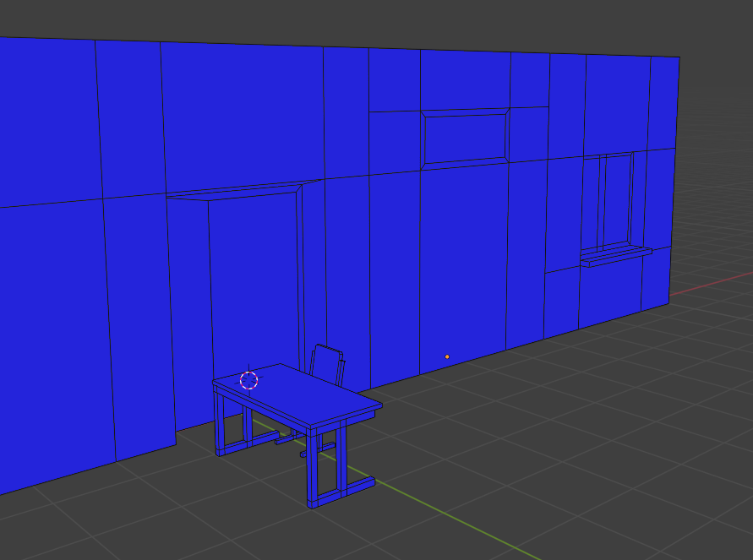Select the orange origin point on the wall

coord(447,356)
